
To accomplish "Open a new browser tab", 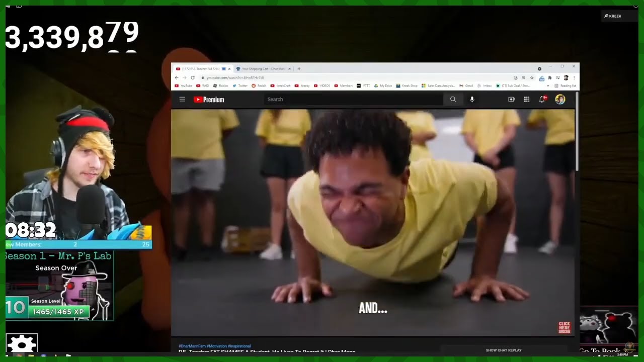I will pos(299,69).
